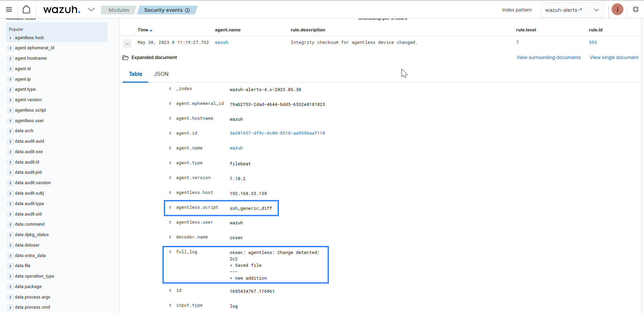Go to the home icon
The image size is (644, 313).
tap(26, 9)
